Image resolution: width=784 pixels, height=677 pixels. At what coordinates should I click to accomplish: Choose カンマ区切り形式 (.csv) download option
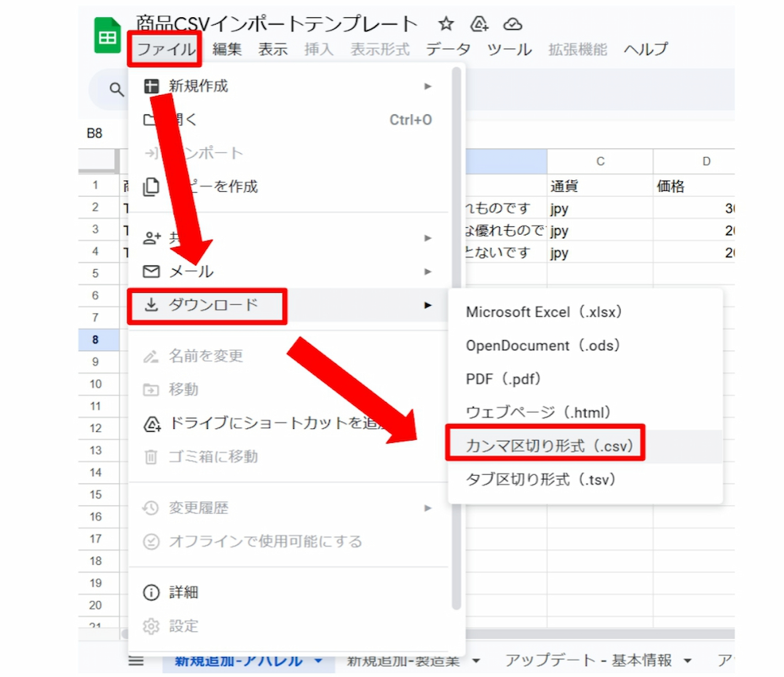[x=549, y=446]
